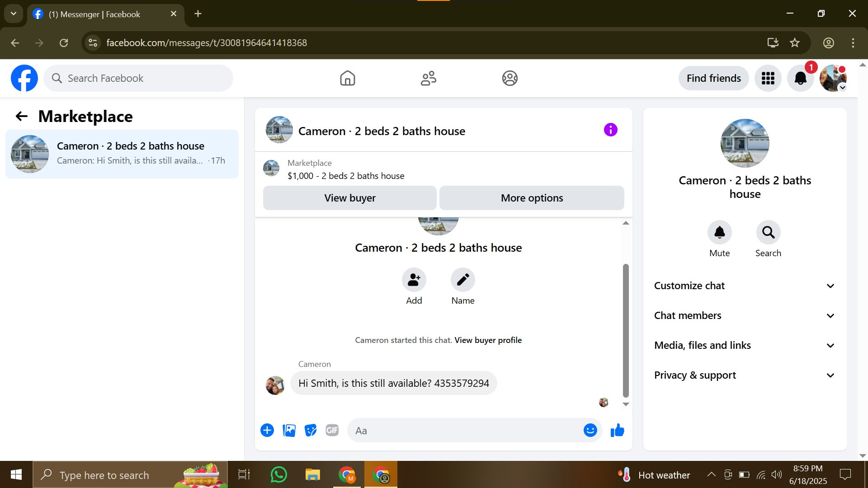Open conversation information icon

coord(610,130)
